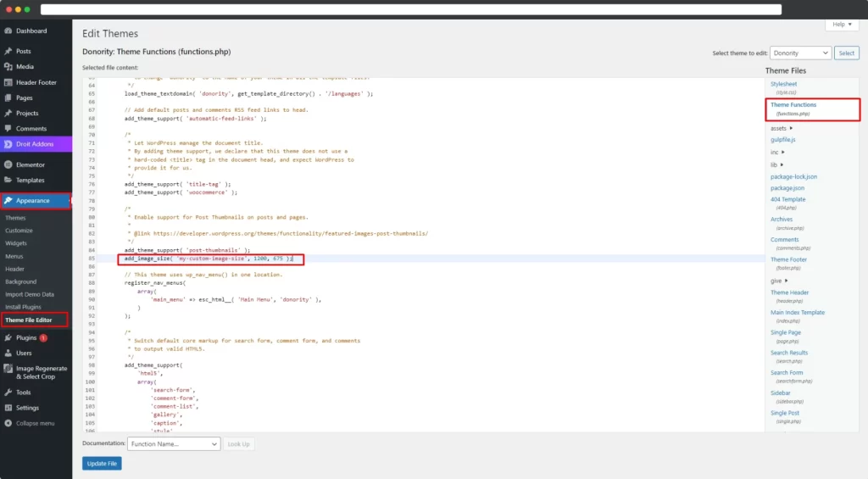
Task: Open the Dashboard icon in sidebar
Action: tap(8, 31)
